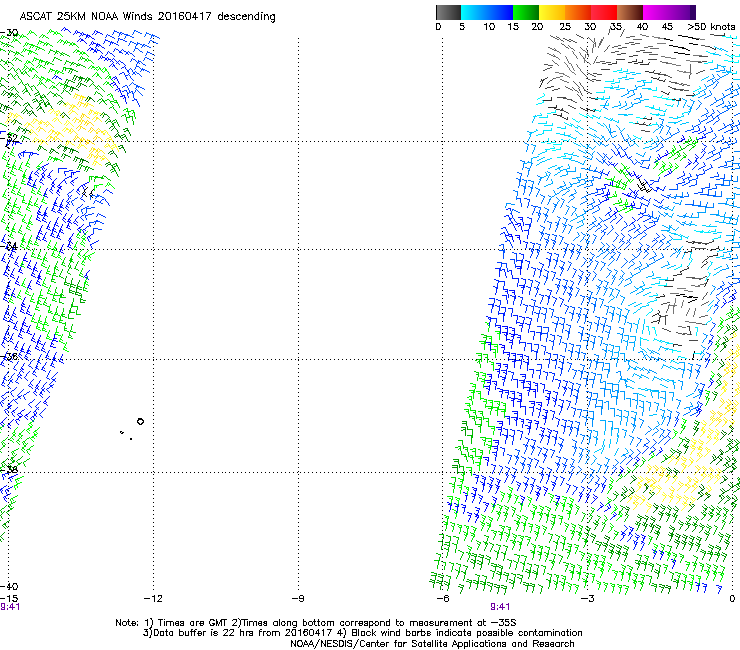
Task: Choose the green 15-20 knots color segment
Action: pyautogui.click(x=526, y=12)
